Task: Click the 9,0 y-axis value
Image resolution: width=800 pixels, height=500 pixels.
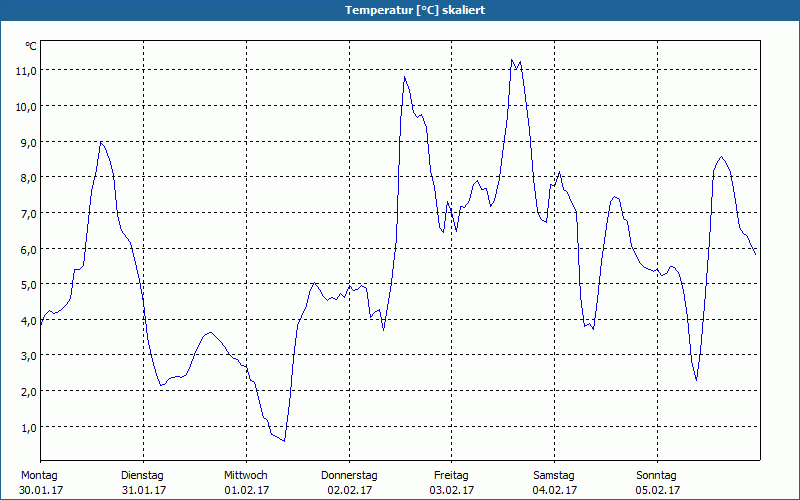Action: (27, 142)
